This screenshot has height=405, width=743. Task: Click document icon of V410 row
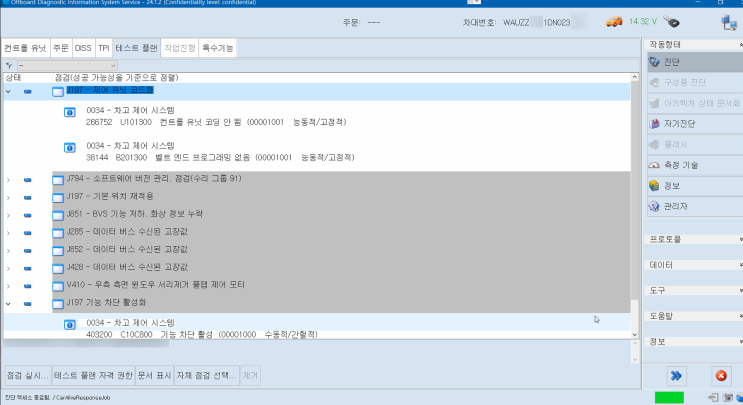(x=58, y=286)
